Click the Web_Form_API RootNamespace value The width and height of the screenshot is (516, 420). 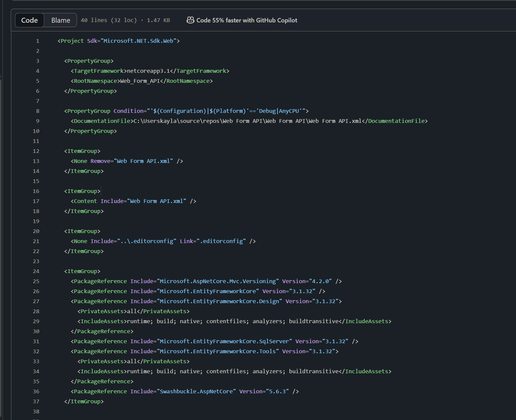(x=140, y=81)
